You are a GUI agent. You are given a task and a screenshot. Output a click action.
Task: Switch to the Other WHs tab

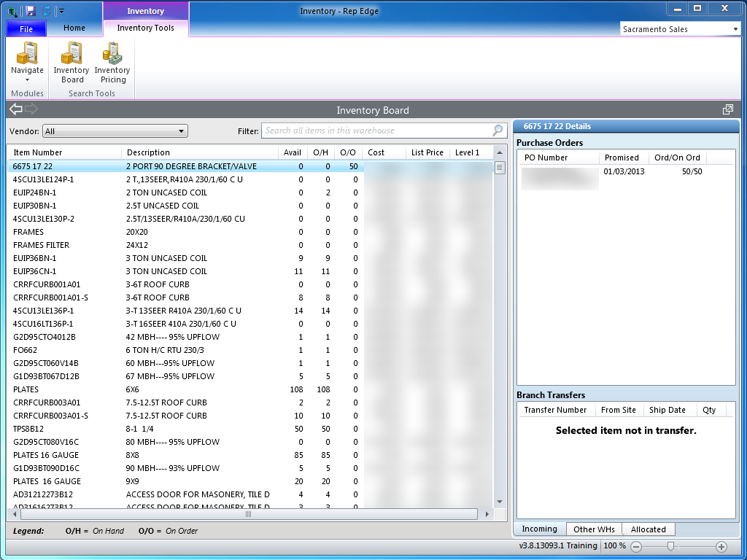click(x=594, y=529)
